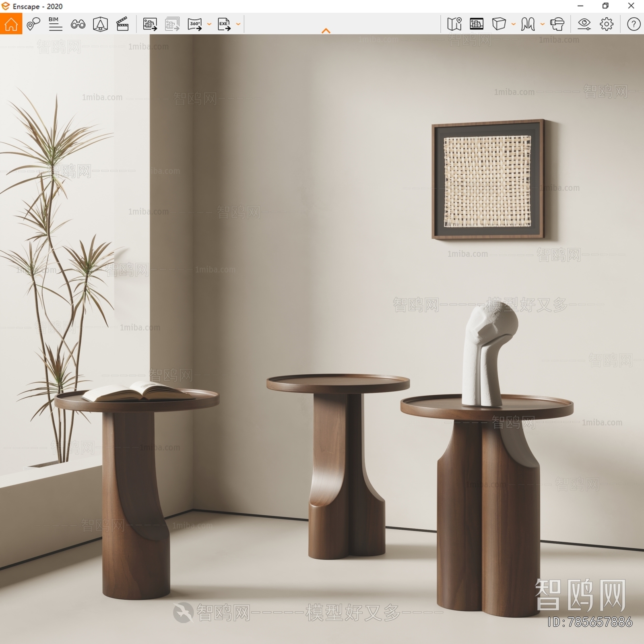Expand the projection mode cube dropdown

click(513, 25)
